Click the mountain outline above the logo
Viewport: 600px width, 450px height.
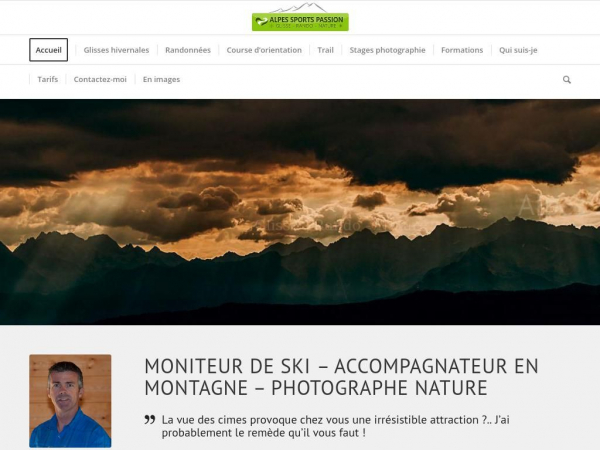click(x=299, y=8)
